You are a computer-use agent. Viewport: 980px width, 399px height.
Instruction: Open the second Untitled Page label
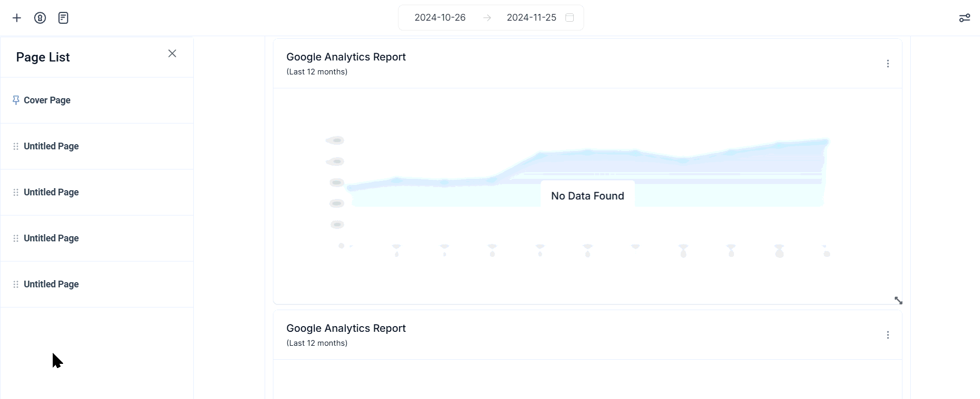pos(51,192)
